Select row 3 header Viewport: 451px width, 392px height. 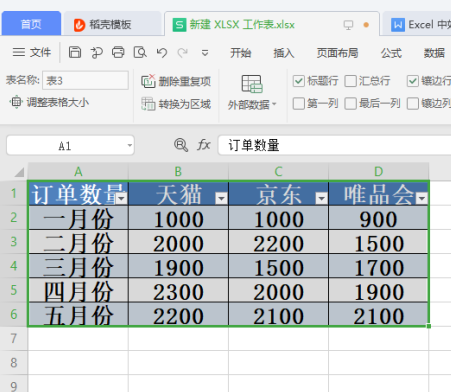[14, 241]
